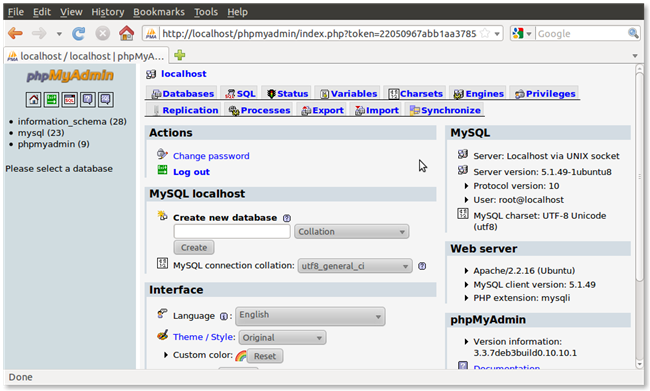Click the Create new database icon
650x391 pixels.
point(162,216)
